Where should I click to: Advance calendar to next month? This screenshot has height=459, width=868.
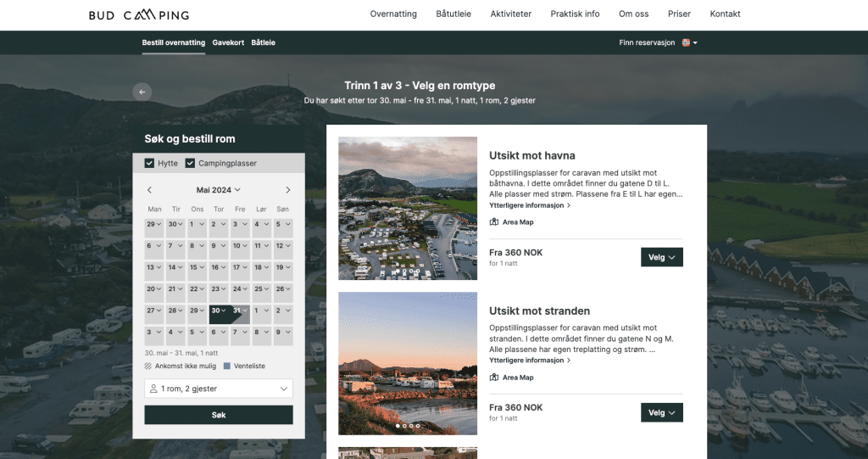click(x=287, y=190)
